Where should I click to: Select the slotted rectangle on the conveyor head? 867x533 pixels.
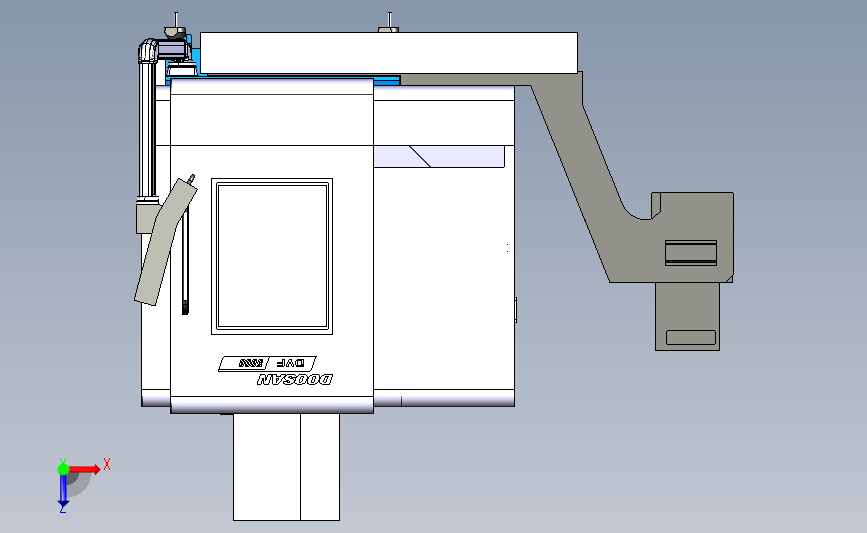[691, 253]
